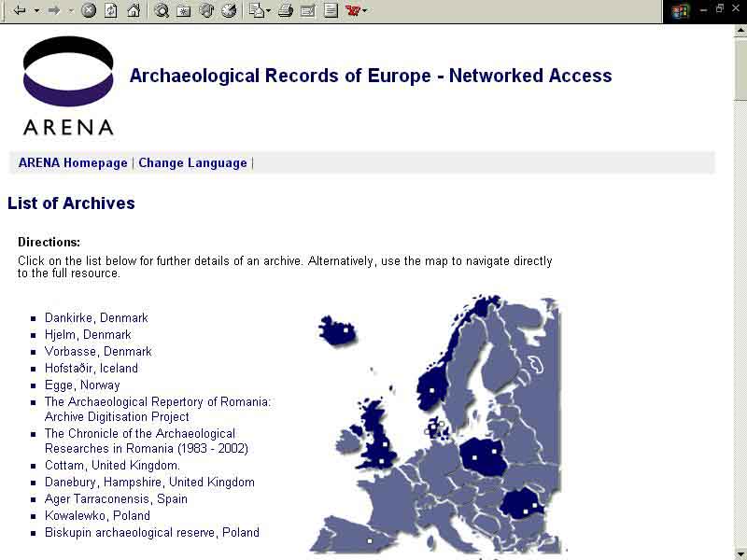Open Danebury, Hampshire, United Kingdom link
Screen dimensions: 747x560
[149, 482]
